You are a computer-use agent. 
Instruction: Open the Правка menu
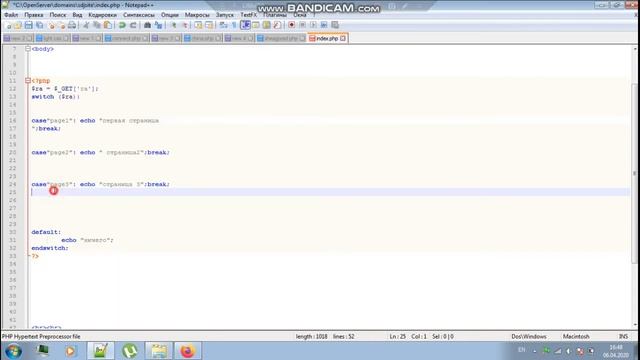click(x=33, y=15)
